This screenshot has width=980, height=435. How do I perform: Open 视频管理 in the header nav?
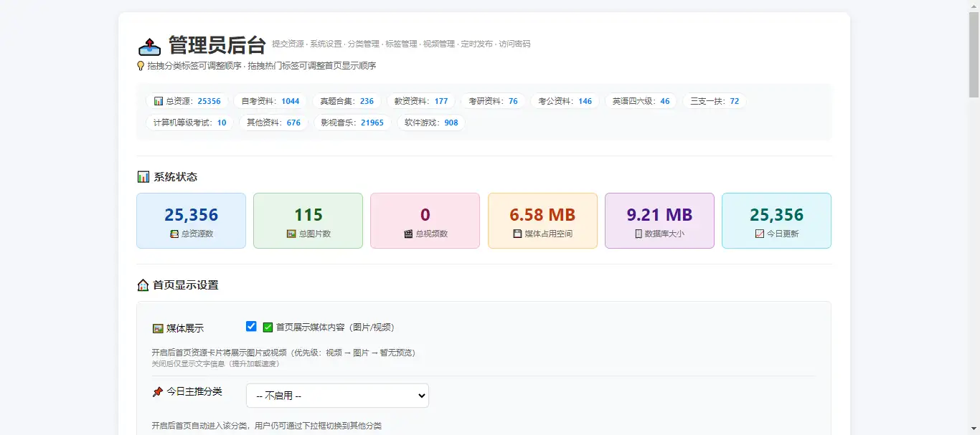(439, 44)
